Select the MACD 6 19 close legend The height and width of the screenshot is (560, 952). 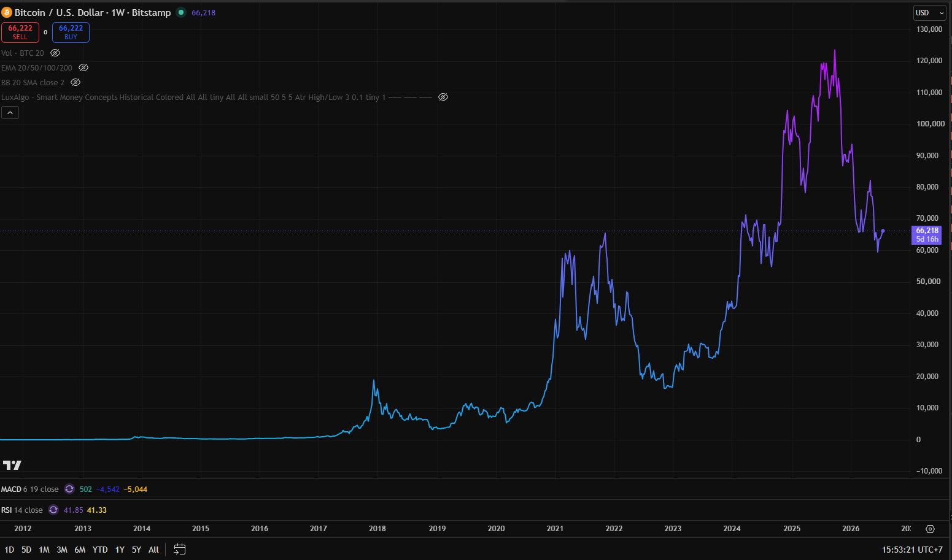(30, 489)
